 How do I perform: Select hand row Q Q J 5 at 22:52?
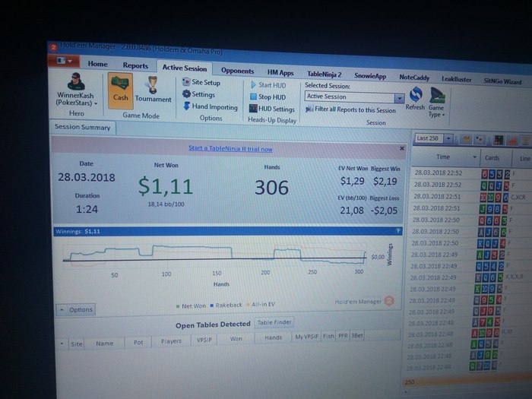click(472, 185)
